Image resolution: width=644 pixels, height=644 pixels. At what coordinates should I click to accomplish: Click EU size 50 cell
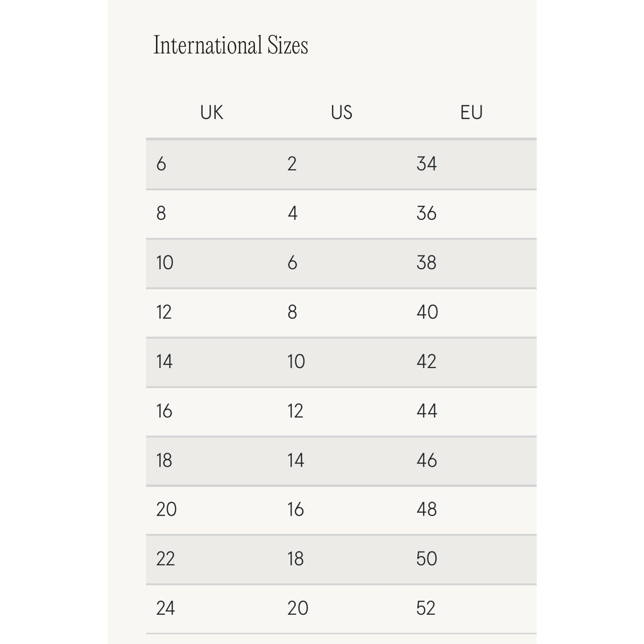426,559
